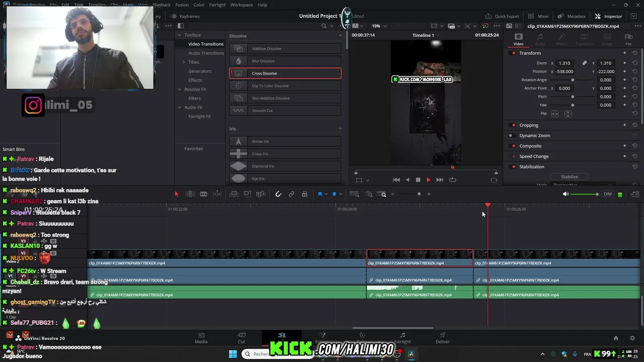Click the timeline zoom plus button
This screenshot has width=644, height=362.
point(429,194)
